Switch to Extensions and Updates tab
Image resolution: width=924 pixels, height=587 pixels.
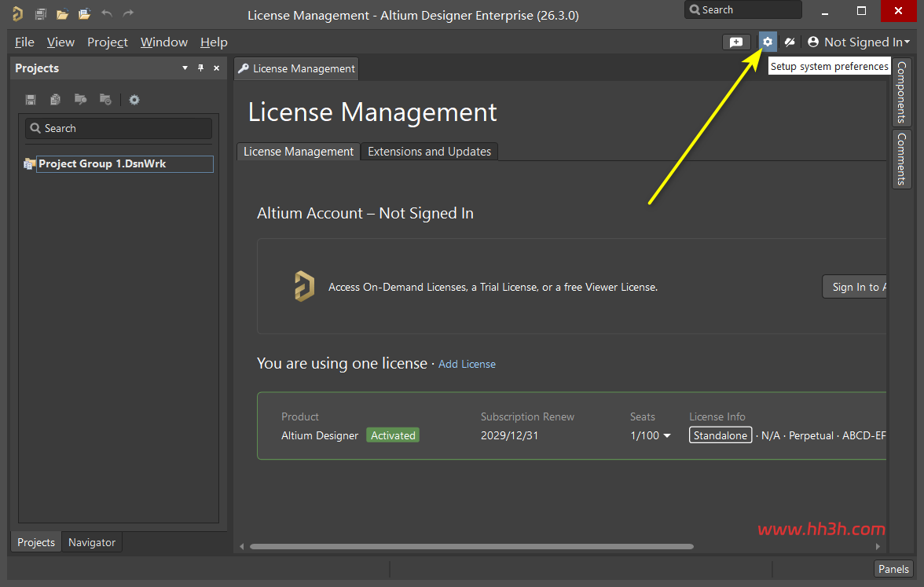pos(429,152)
